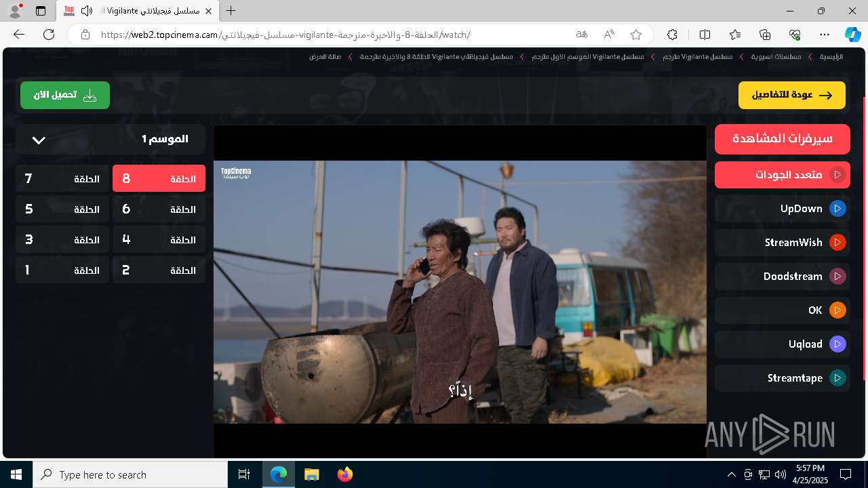Click the translate page icon
Screen dimensions: 868x488
click(581, 35)
